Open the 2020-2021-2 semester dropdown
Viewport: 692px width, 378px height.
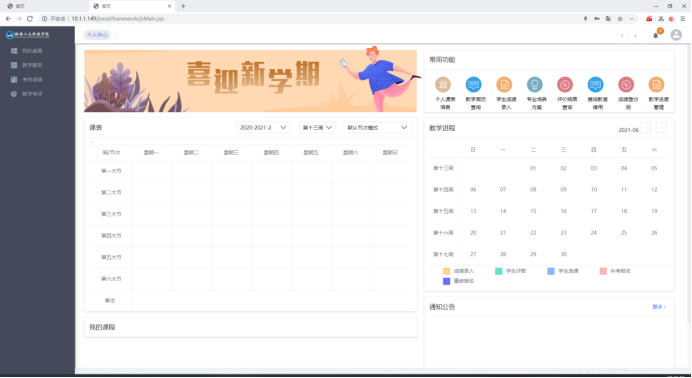click(x=263, y=127)
